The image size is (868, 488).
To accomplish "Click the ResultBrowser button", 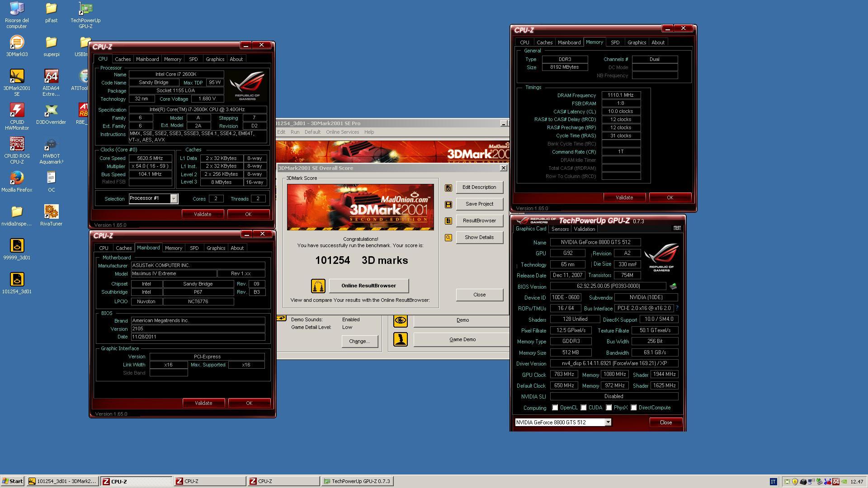I will [479, 221].
